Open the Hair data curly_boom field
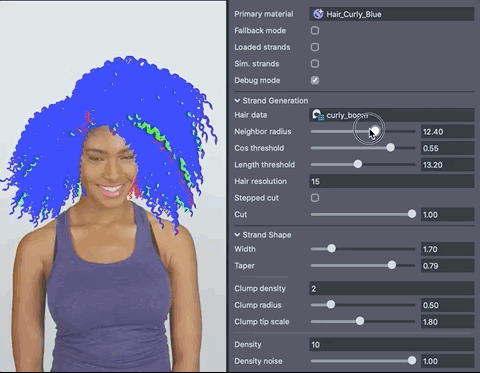480x373 pixels. [392, 115]
